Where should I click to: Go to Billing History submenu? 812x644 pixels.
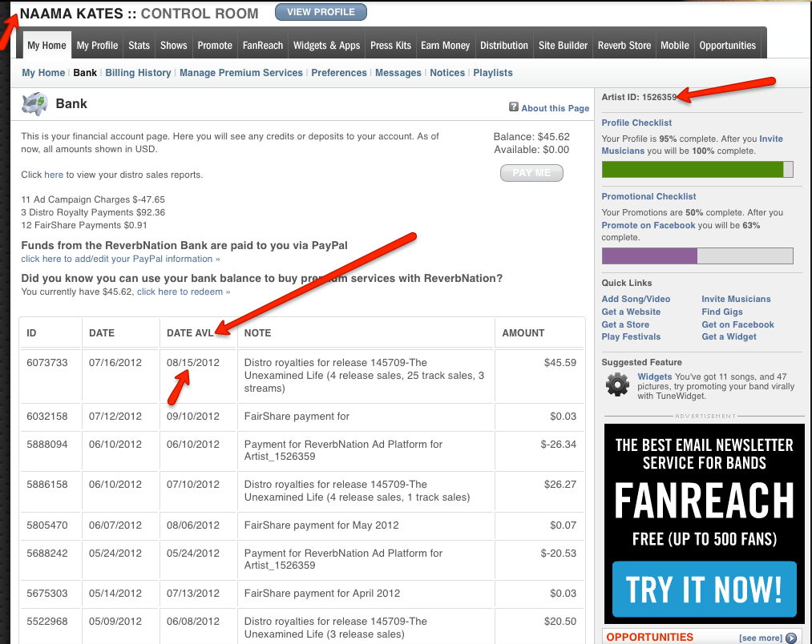(138, 73)
